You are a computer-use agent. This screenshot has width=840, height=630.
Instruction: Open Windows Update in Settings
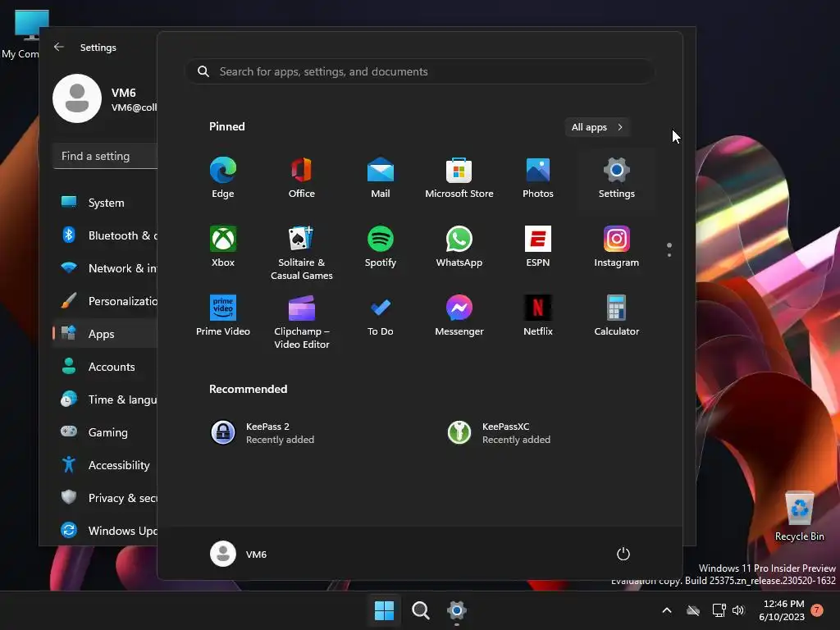coord(106,531)
